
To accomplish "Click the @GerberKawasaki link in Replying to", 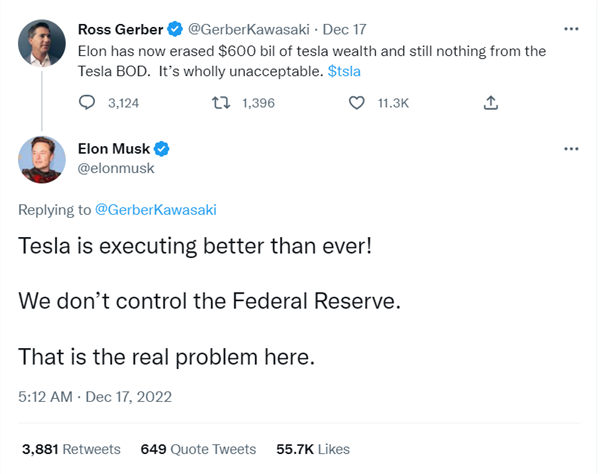I will click(155, 208).
